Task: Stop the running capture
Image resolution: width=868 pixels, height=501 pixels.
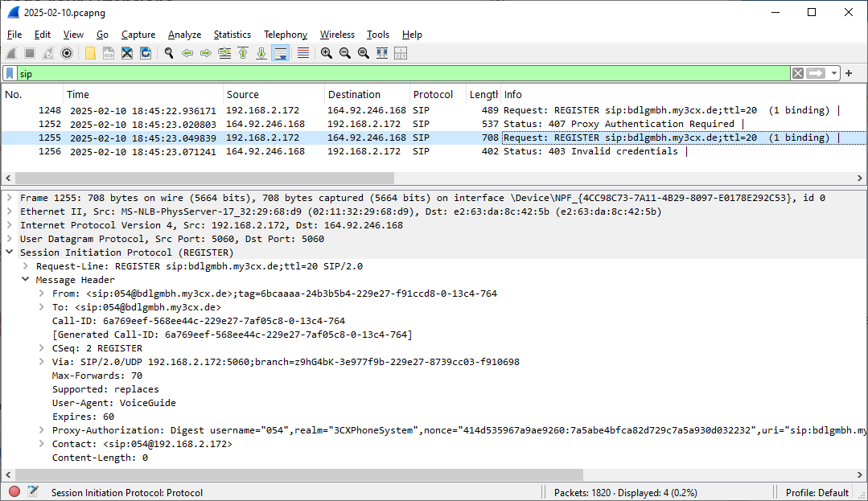Action: [x=30, y=53]
